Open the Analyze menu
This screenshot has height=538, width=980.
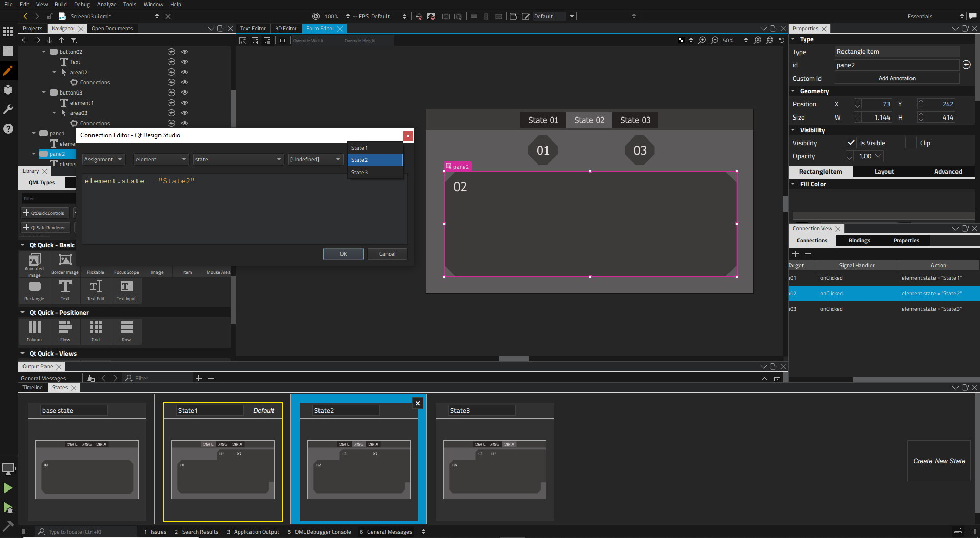[x=106, y=4]
